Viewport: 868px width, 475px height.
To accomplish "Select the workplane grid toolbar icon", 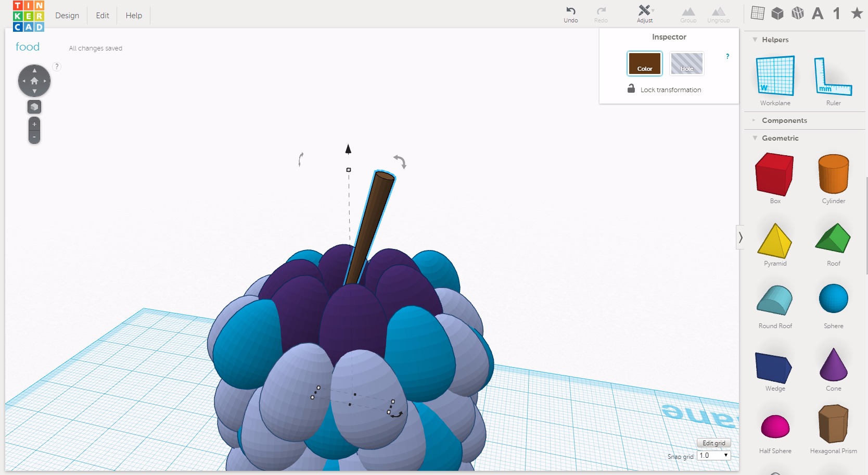I will (758, 13).
